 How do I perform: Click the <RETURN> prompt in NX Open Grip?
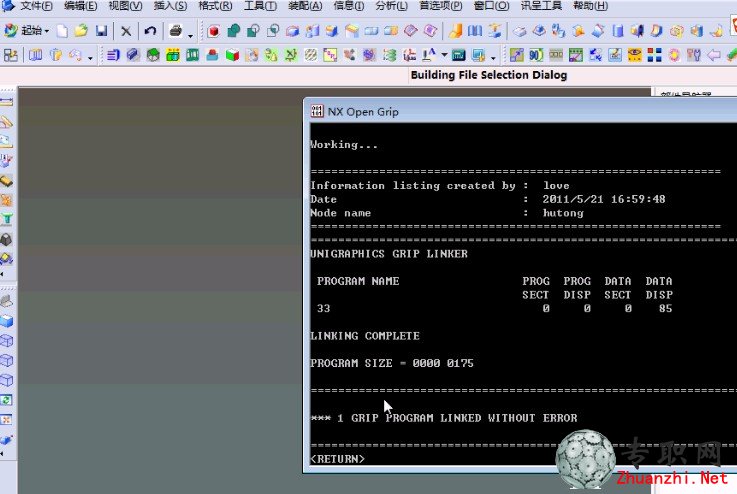[337, 459]
